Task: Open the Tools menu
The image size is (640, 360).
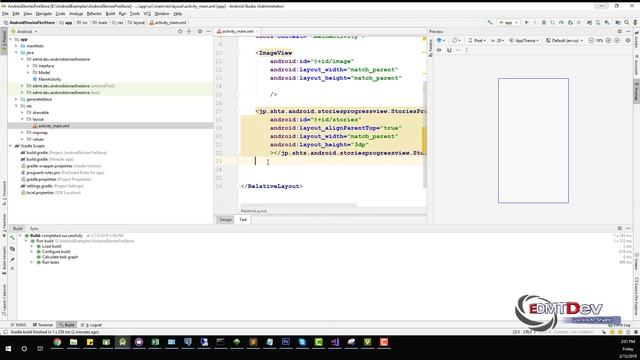Action: [x=135, y=14]
